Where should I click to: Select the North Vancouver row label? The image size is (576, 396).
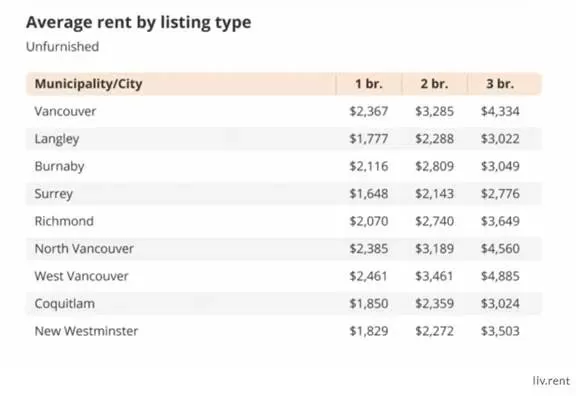point(84,249)
